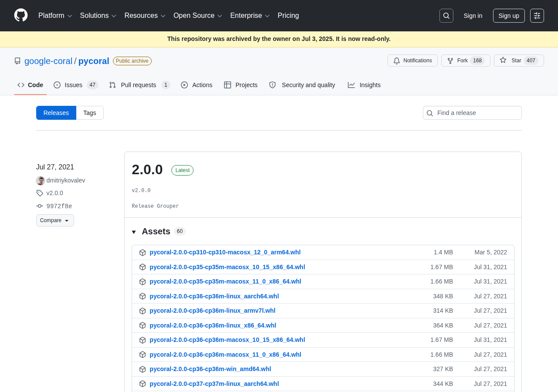Image resolution: width=558 pixels, height=392 pixels.
Task: Click into the Find a release field
Action: coord(472,113)
